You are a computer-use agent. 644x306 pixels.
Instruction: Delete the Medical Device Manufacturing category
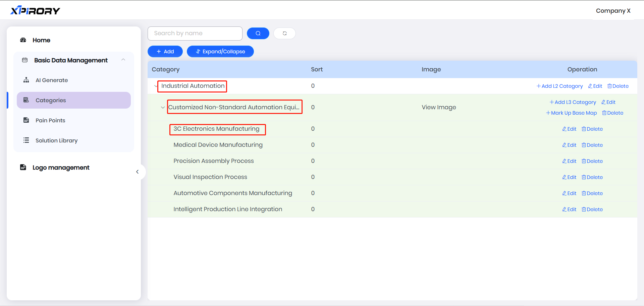click(x=592, y=145)
